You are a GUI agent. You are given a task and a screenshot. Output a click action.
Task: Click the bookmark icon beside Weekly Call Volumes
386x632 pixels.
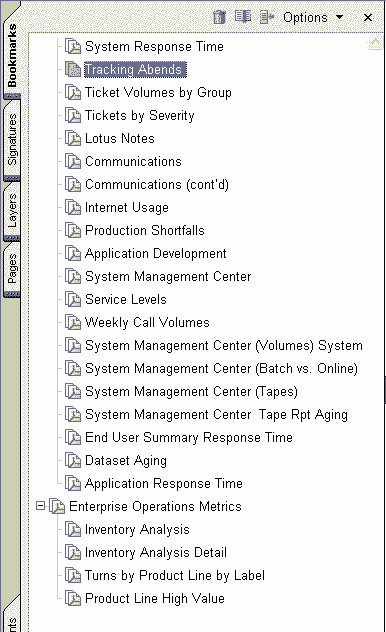point(73,322)
